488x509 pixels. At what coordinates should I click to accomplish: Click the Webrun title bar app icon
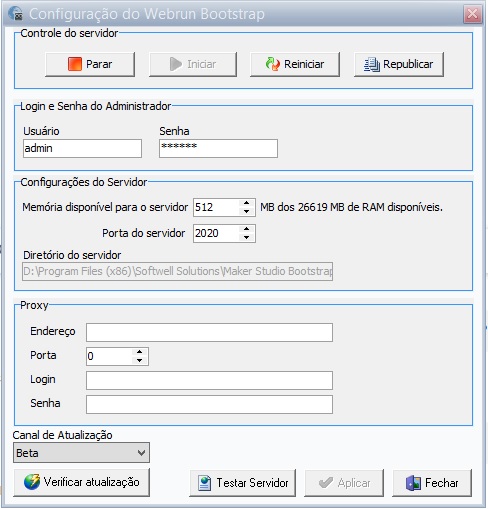coord(16,14)
